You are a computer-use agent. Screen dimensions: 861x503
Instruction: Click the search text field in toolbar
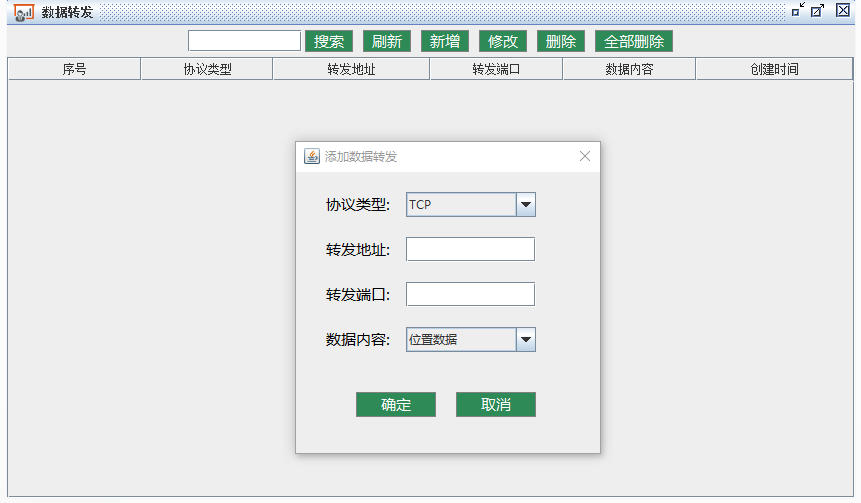tap(244, 41)
